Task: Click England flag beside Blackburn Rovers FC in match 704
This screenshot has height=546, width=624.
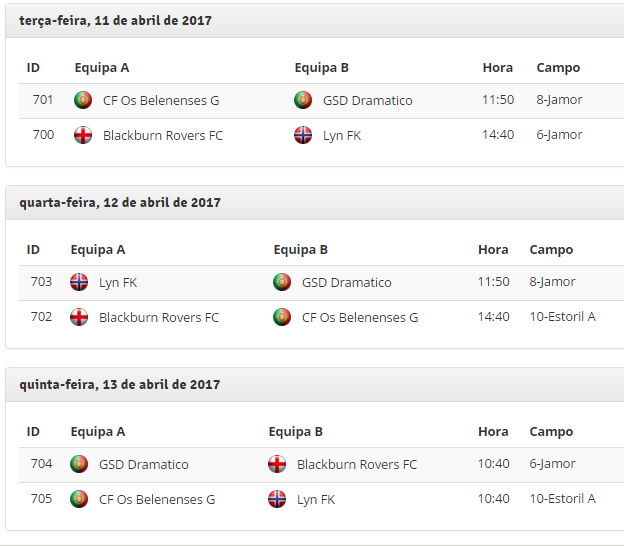Action: [277, 464]
